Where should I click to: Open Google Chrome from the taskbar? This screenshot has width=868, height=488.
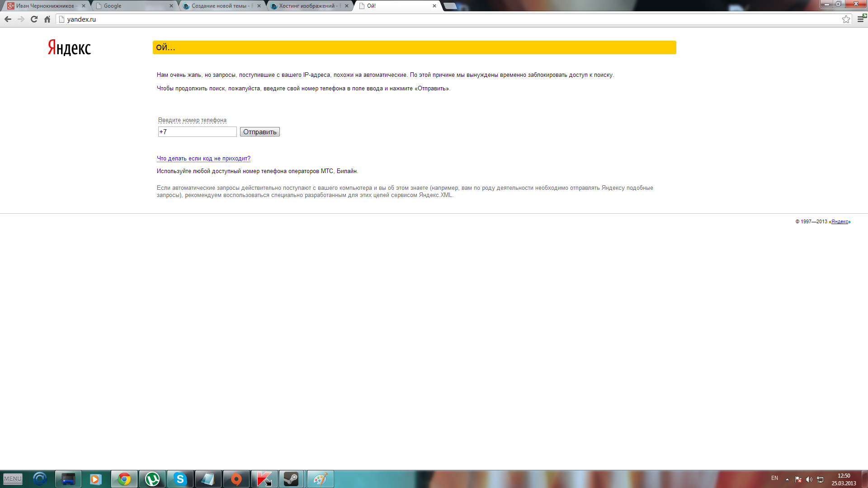click(x=124, y=479)
